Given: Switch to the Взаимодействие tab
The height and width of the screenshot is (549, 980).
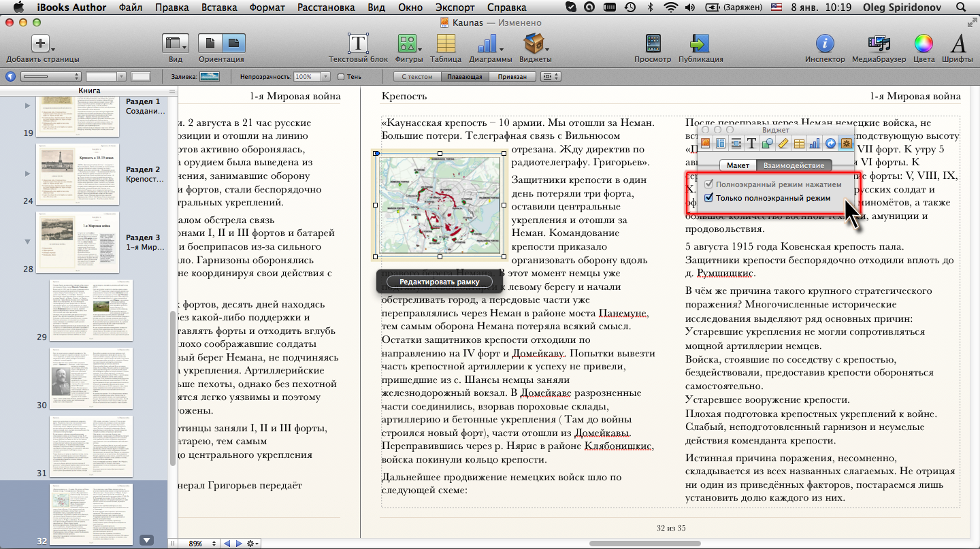Looking at the screenshot, I should pyautogui.click(x=794, y=165).
